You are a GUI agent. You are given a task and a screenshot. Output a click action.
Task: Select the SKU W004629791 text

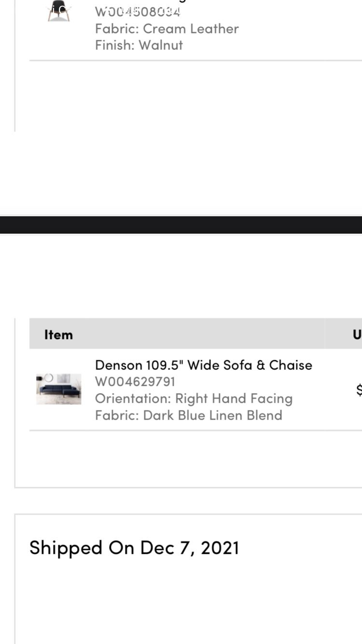pyautogui.click(x=135, y=381)
